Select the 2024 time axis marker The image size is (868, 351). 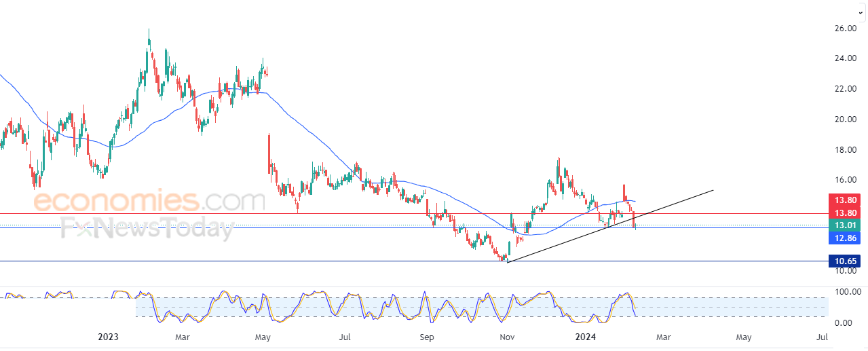click(x=584, y=337)
